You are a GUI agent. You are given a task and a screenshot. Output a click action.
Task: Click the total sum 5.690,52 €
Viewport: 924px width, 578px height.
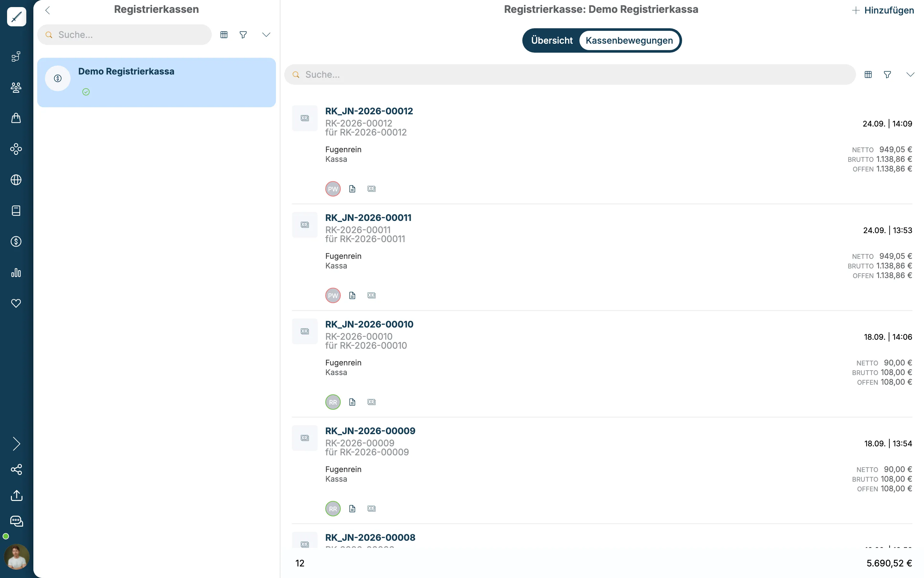coord(889,564)
